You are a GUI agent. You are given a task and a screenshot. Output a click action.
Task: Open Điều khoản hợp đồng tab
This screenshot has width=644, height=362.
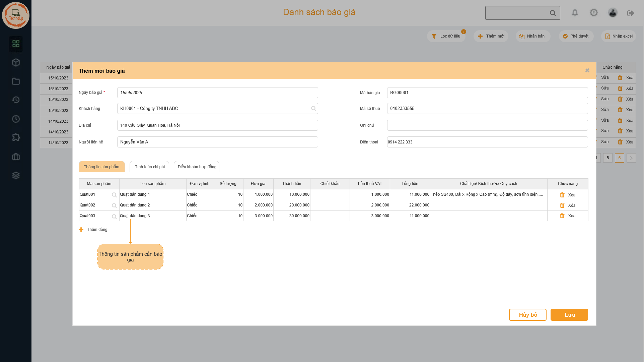(x=197, y=167)
